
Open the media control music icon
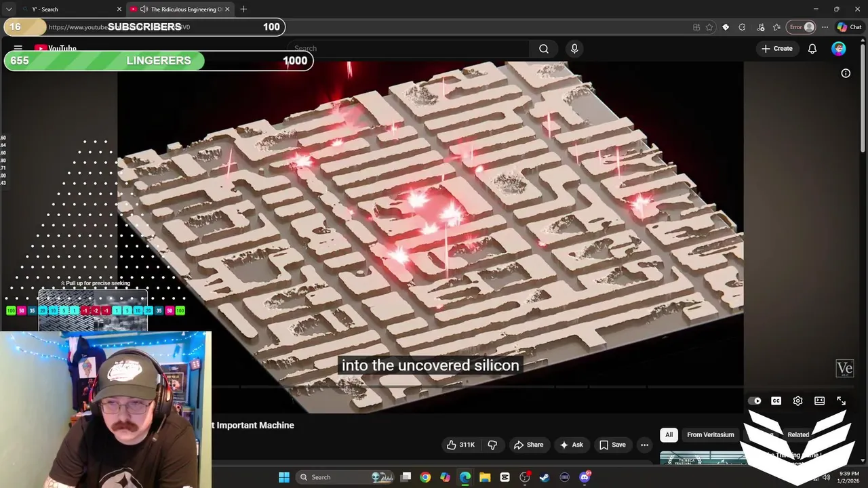(x=760, y=27)
